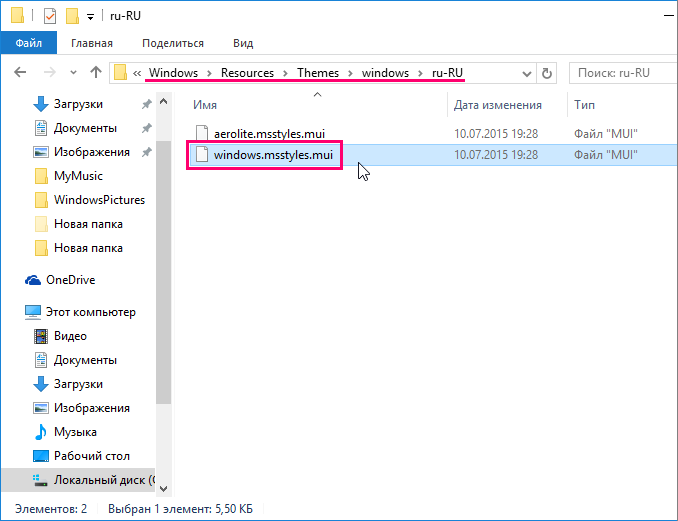This screenshot has width=678, height=521.
Task: Click pin icon next to Quick Access Изображения
Action: [147, 152]
